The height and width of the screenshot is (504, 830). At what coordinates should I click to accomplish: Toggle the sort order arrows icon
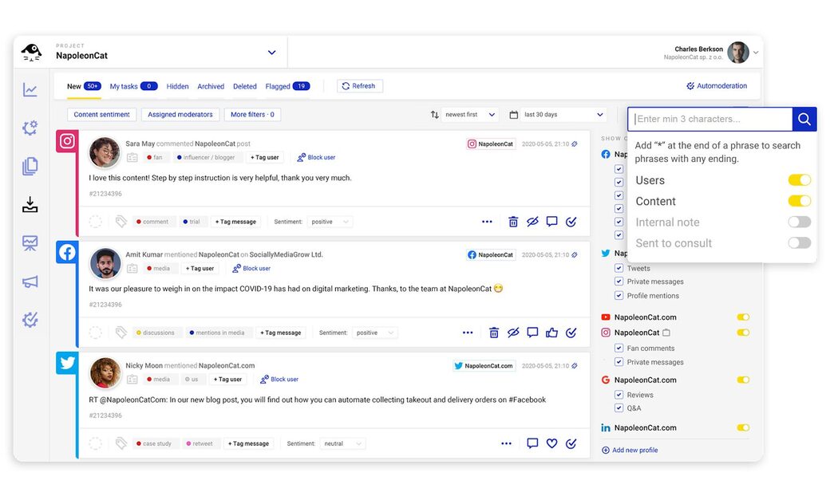pyautogui.click(x=435, y=115)
